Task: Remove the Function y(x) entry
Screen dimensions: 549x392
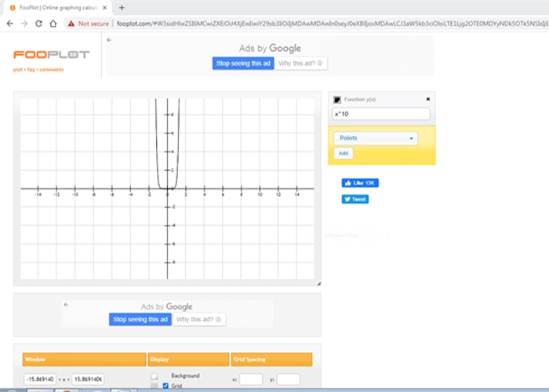Action: click(x=428, y=100)
